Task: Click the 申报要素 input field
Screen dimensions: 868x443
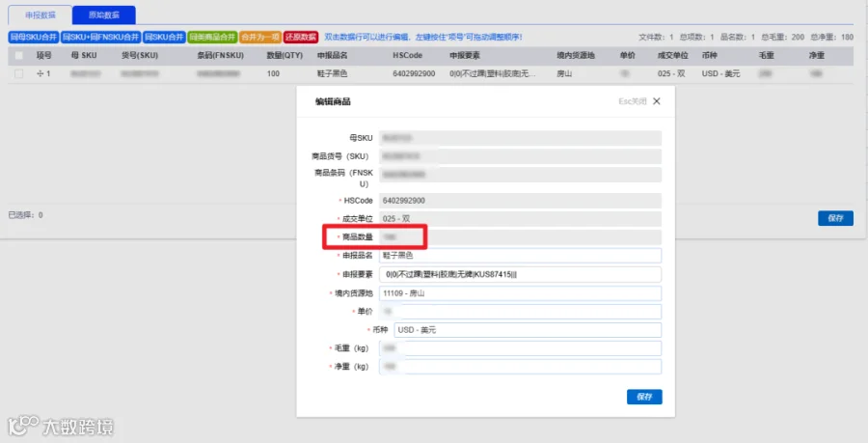Action: (521, 274)
